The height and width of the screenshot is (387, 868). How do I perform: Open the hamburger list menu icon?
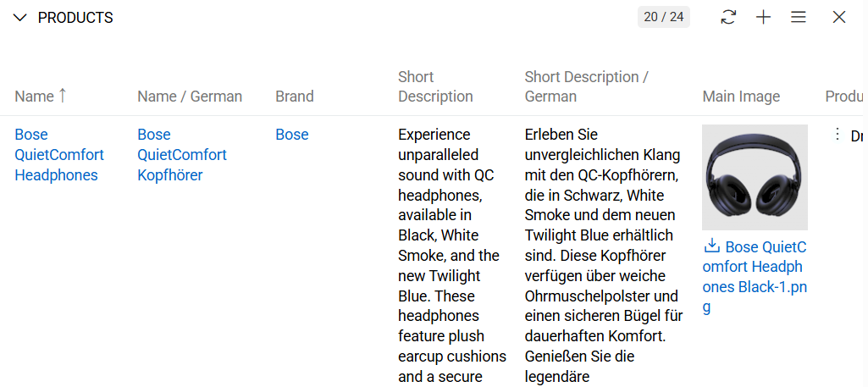(x=799, y=18)
